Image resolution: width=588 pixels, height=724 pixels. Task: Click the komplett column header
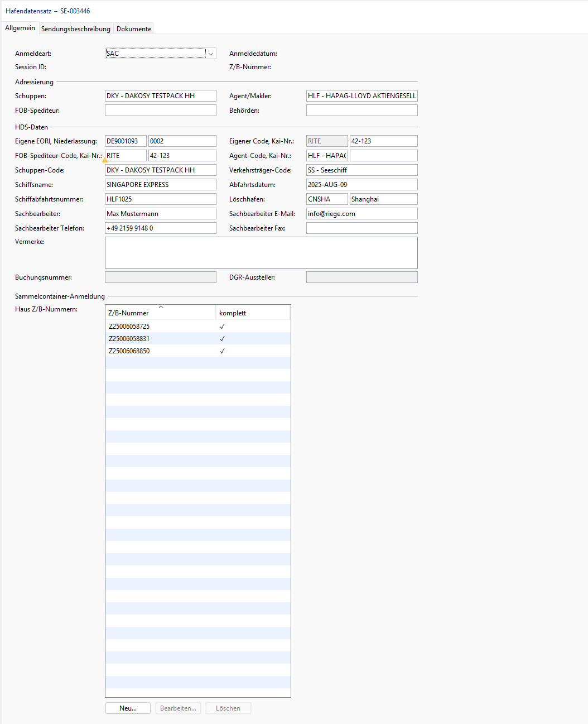click(253, 313)
